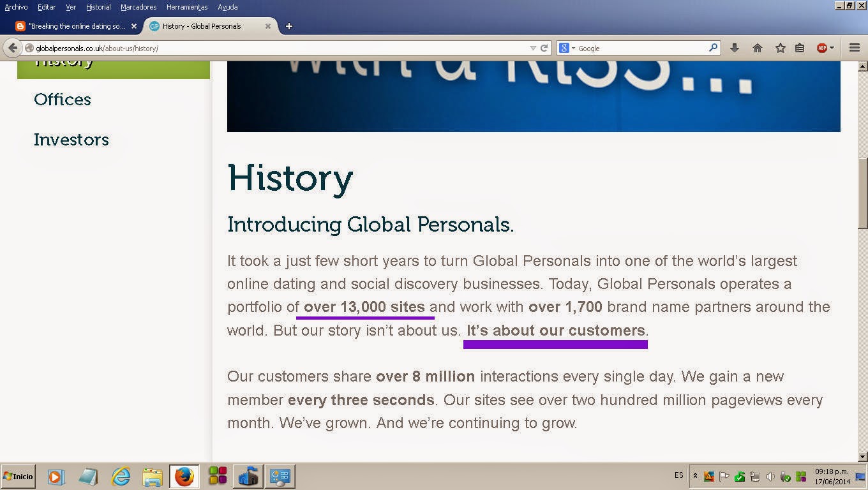
Task: Open the network icon in system tray
Action: 755,477
